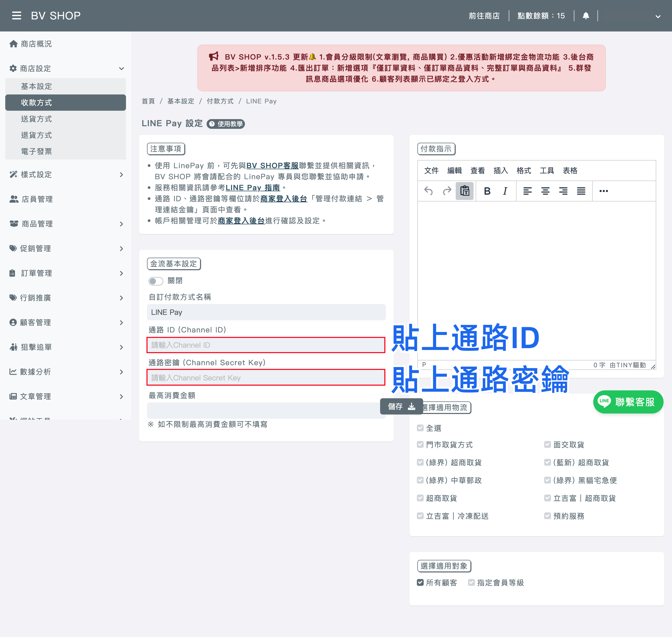The width and height of the screenshot is (672, 637).
Task: Expand the 商品管理 sidebar section
Action: point(66,224)
